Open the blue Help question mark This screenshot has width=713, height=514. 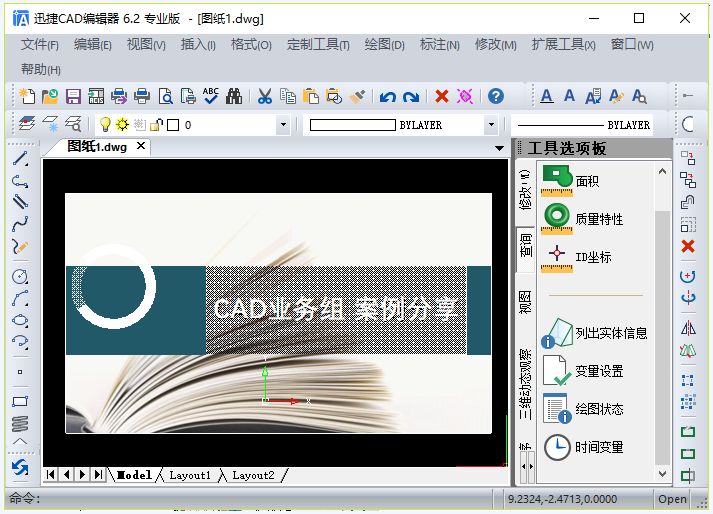point(496,96)
